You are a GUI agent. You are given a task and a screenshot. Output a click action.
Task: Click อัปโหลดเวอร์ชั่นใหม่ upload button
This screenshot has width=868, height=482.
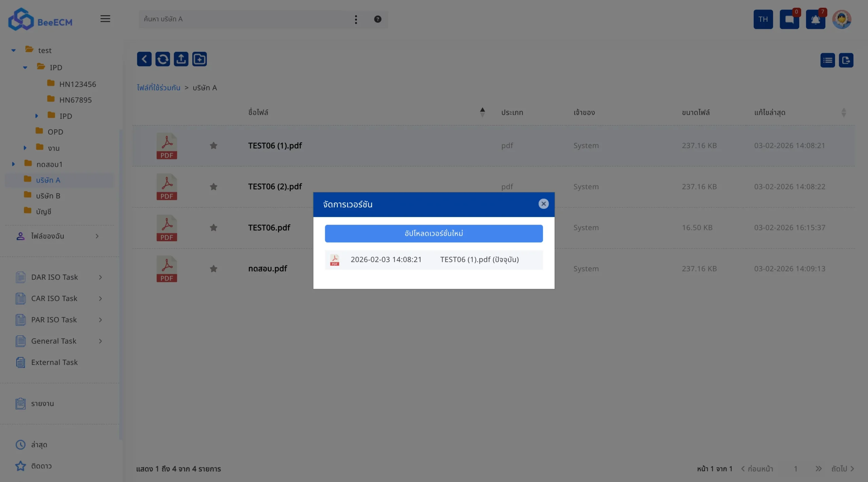point(433,233)
